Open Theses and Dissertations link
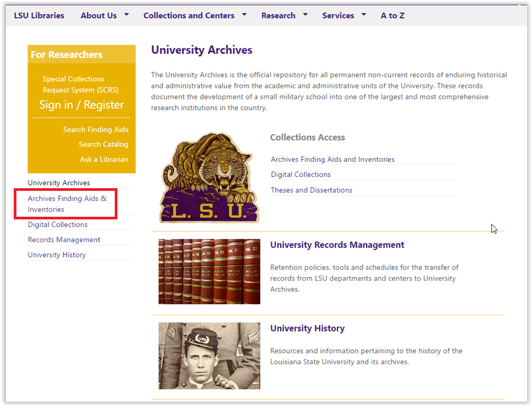The image size is (532, 406). pos(311,190)
